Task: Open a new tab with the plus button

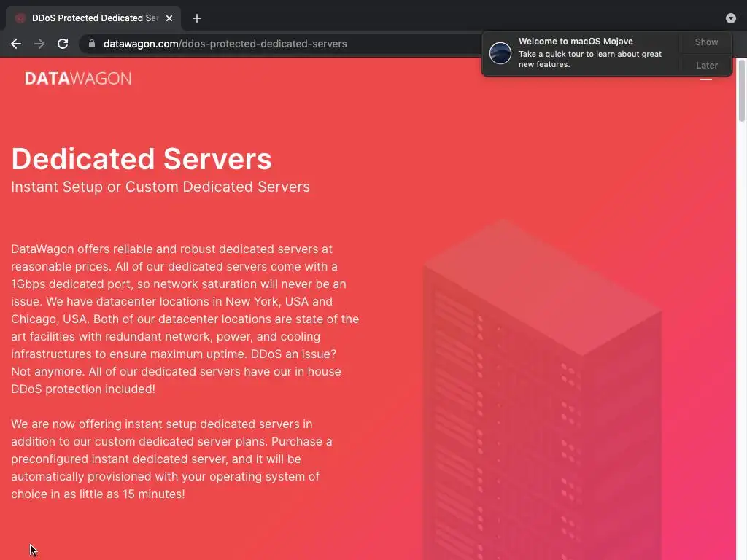Action: 197,18
